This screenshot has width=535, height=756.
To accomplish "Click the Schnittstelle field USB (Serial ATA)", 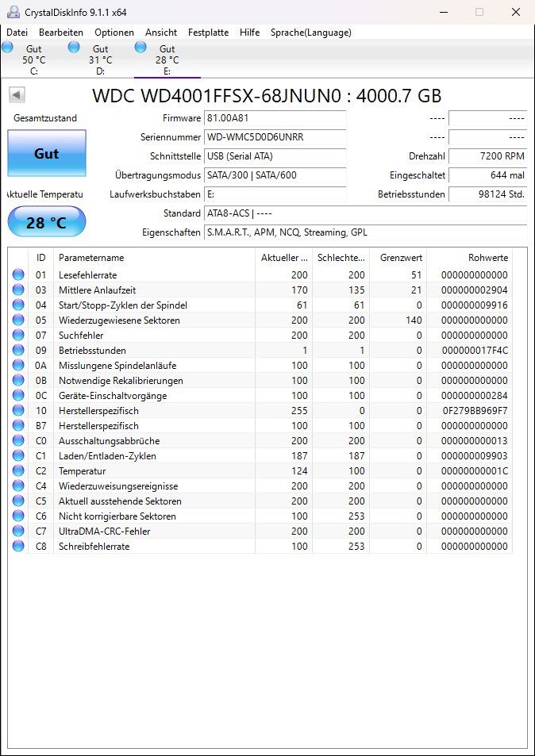I will point(275,156).
